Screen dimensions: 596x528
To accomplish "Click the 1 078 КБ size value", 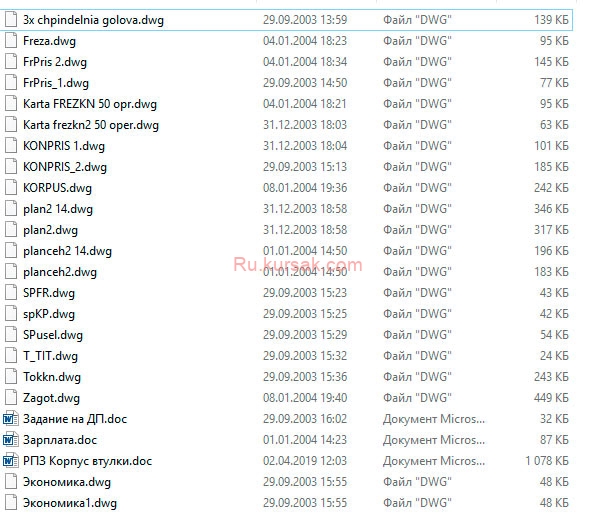I will pyautogui.click(x=547, y=461).
